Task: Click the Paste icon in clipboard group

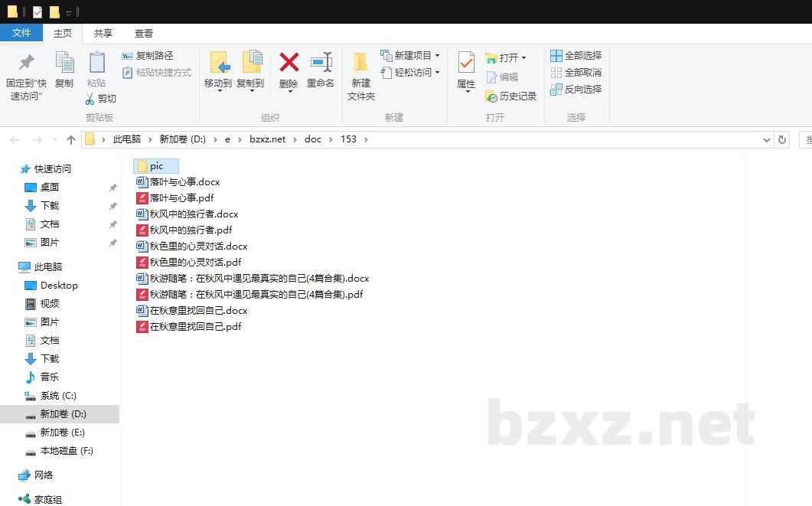Action: tap(96, 63)
